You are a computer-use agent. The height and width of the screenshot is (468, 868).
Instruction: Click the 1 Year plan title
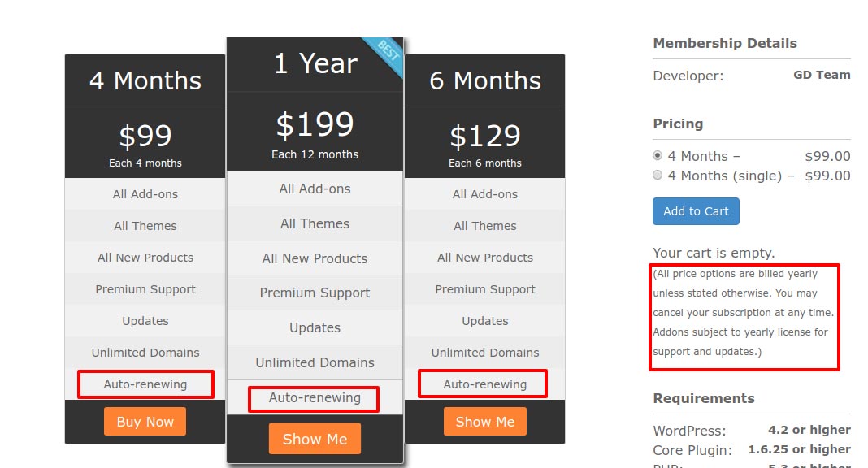pyautogui.click(x=315, y=63)
